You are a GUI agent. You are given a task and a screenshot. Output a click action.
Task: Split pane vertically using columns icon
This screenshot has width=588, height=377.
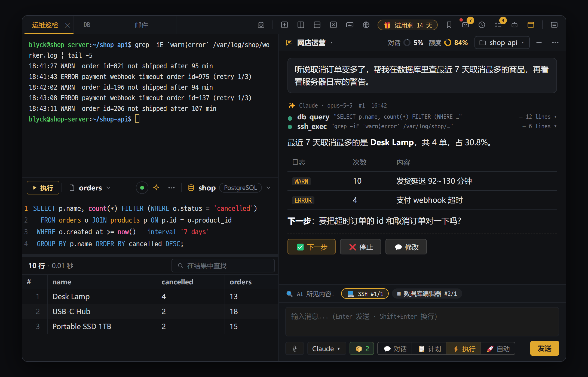pos(301,25)
